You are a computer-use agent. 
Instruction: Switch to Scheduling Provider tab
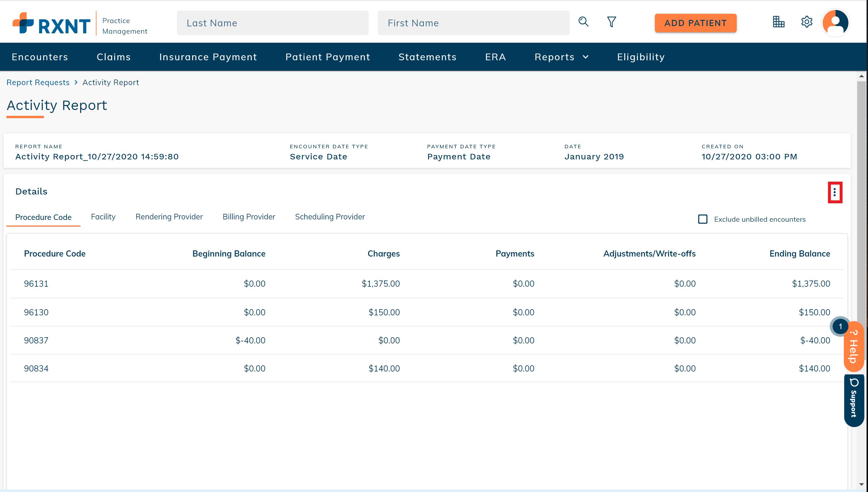(330, 216)
